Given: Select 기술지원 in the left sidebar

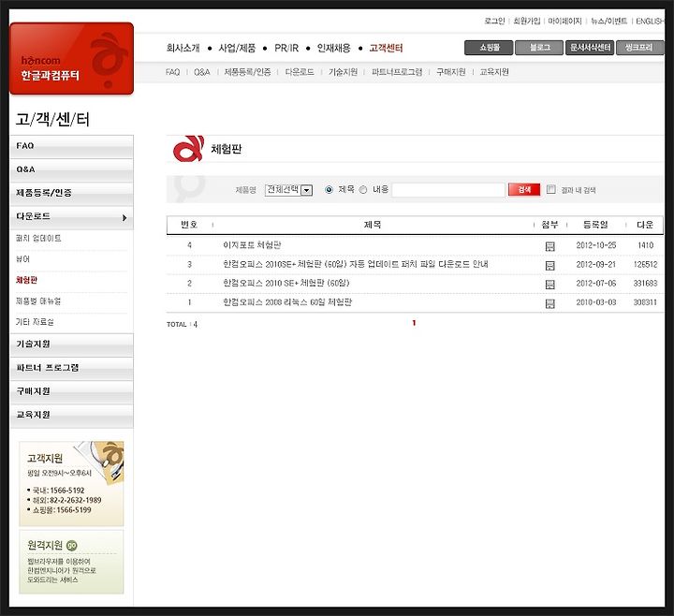Looking at the screenshot, I should [x=71, y=345].
